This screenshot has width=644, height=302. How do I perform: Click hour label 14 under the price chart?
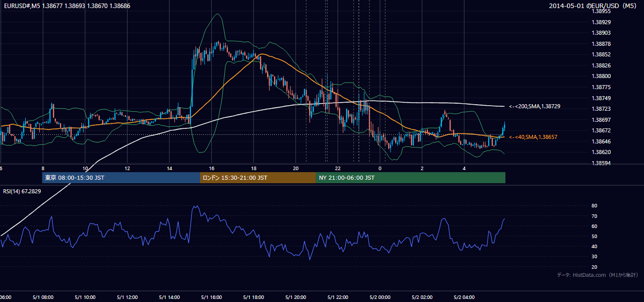169,168
